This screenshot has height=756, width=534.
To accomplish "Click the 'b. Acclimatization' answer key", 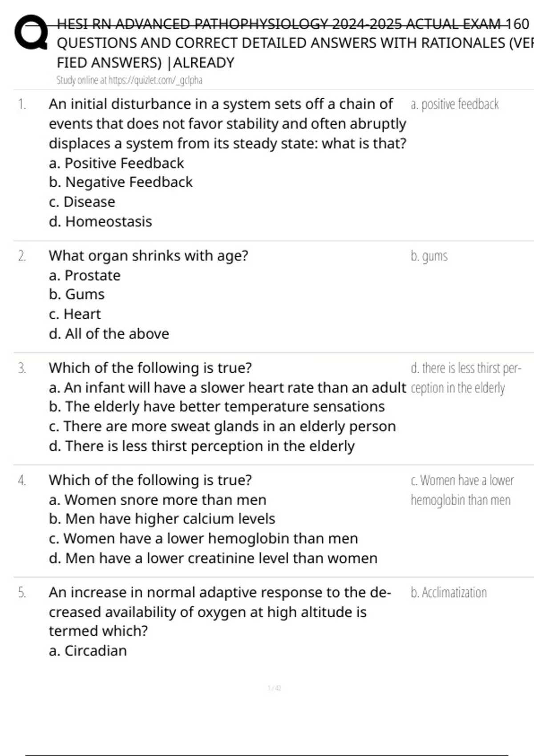I will click(449, 593).
